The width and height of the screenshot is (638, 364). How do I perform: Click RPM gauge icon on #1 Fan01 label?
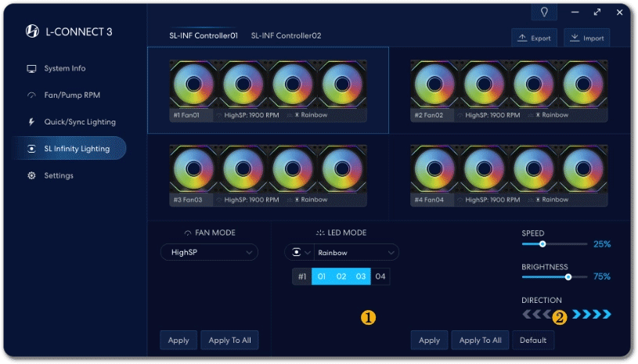[219, 116]
